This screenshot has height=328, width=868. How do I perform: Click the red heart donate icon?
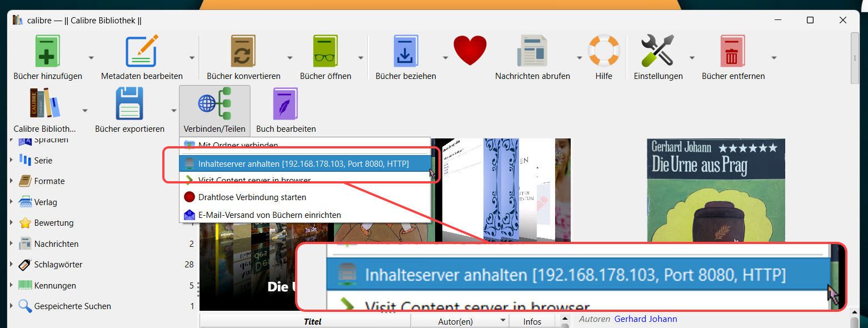tap(470, 51)
